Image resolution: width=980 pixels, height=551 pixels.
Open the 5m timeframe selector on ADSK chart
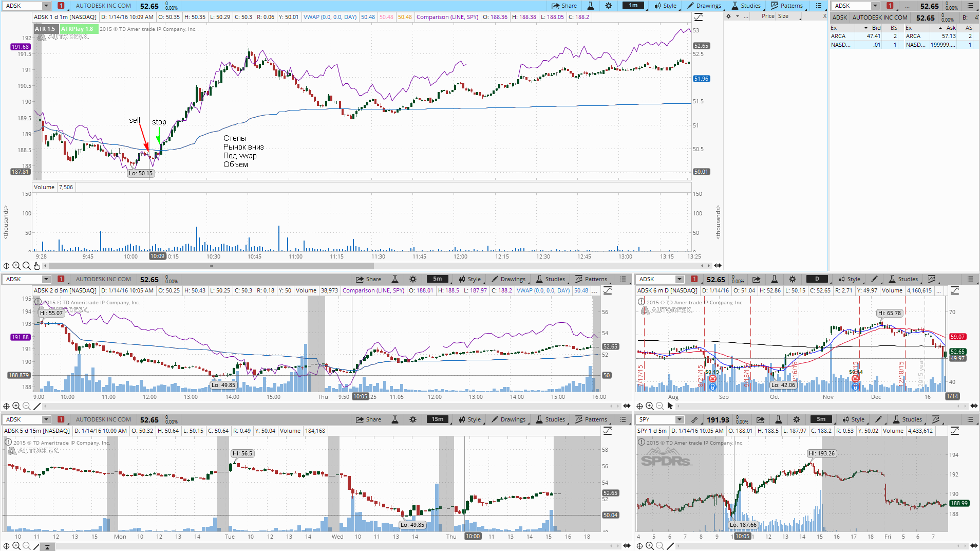(438, 279)
